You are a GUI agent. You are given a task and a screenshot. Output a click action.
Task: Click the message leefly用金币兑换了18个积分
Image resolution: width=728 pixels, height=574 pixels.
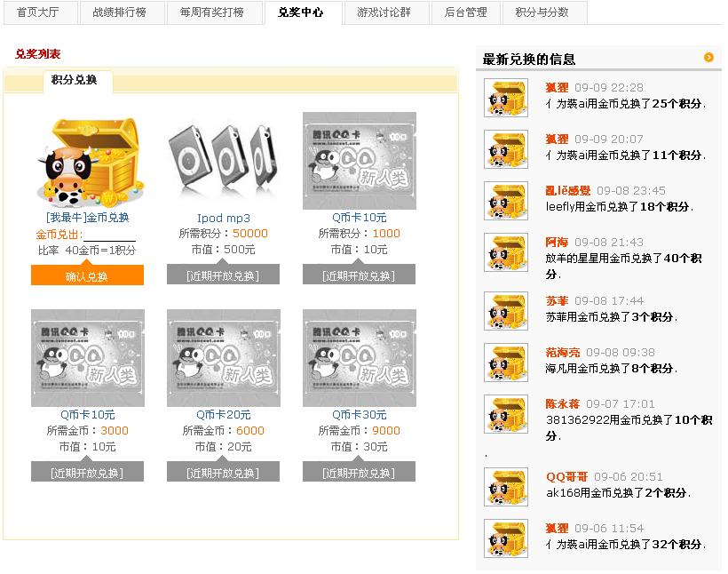click(x=620, y=206)
